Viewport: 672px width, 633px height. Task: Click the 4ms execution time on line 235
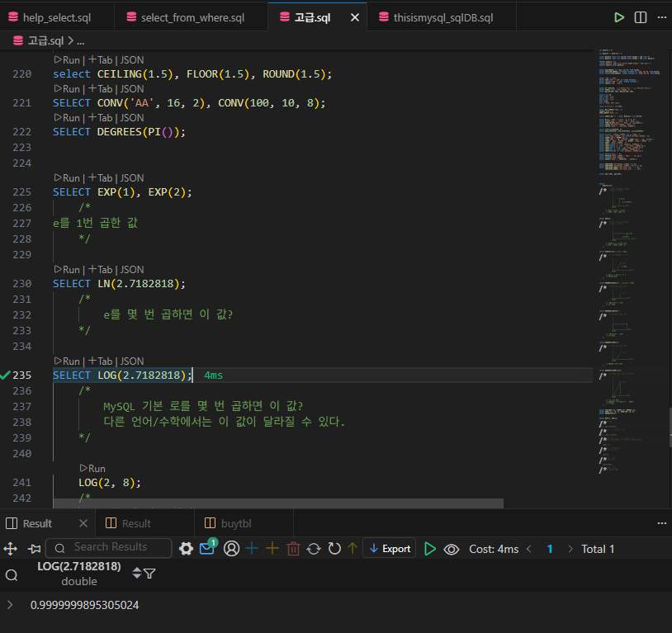click(214, 376)
